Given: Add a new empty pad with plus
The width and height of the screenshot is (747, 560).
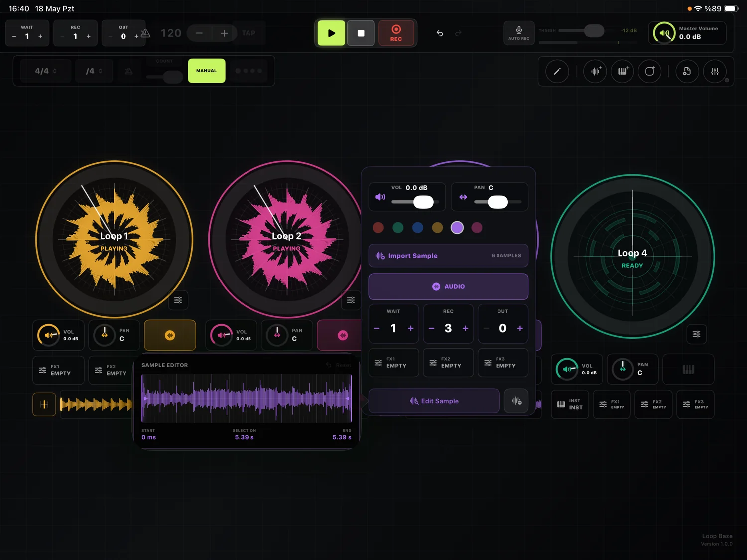Looking at the screenshot, I should point(650,71).
